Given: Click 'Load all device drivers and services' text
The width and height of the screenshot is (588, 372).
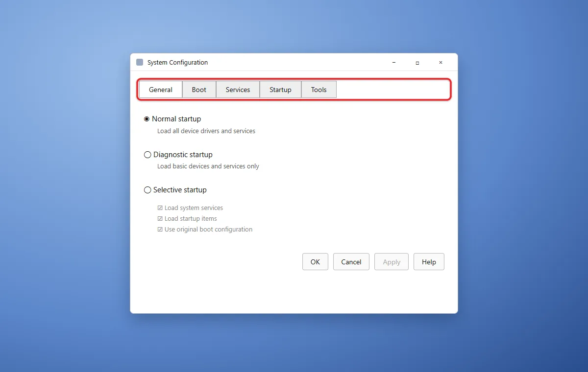Looking at the screenshot, I should [x=206, y=131].
